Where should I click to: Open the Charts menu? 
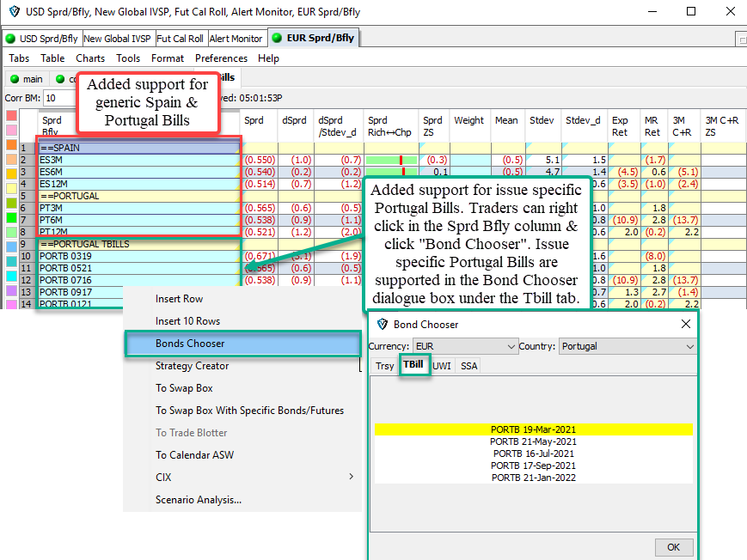[90, 58]
